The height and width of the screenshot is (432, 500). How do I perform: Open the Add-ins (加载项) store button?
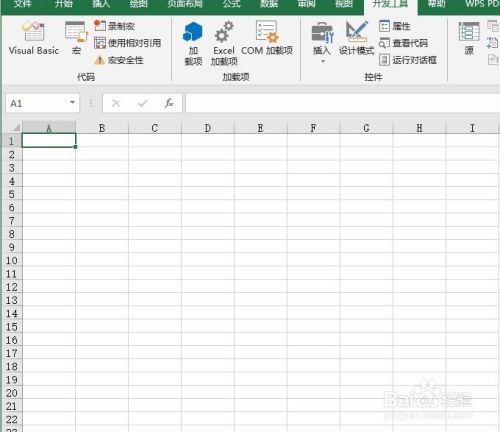193,43
